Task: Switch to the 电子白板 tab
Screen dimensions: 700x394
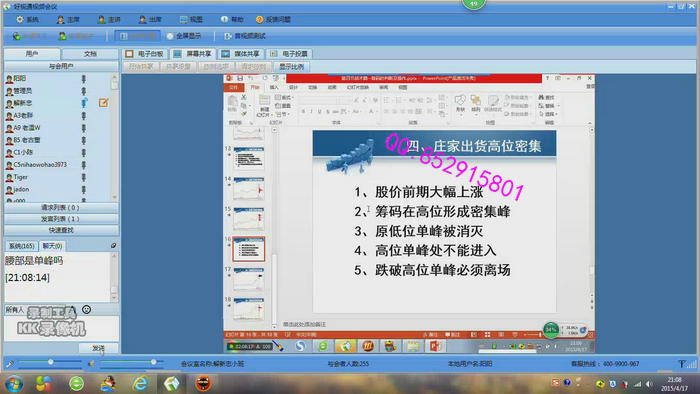Action: click(145, 54)
